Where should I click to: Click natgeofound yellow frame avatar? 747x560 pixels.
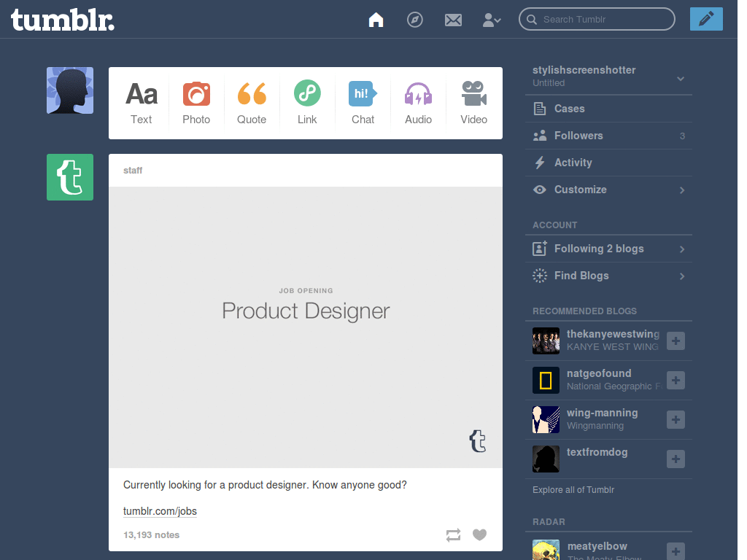coord(546,380)
